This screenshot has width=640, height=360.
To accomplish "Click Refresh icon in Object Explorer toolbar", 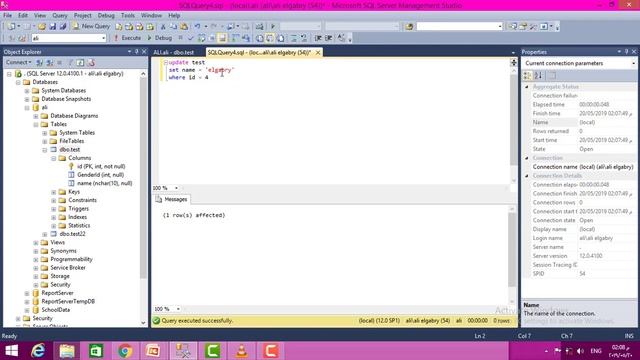I will 80,62.
